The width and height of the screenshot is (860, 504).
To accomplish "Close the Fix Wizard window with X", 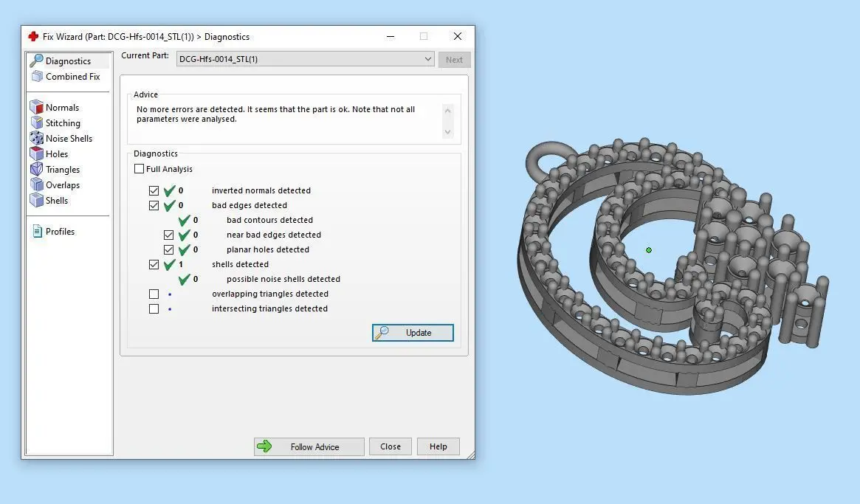I will pyautogui.click(x=458, y=36).
